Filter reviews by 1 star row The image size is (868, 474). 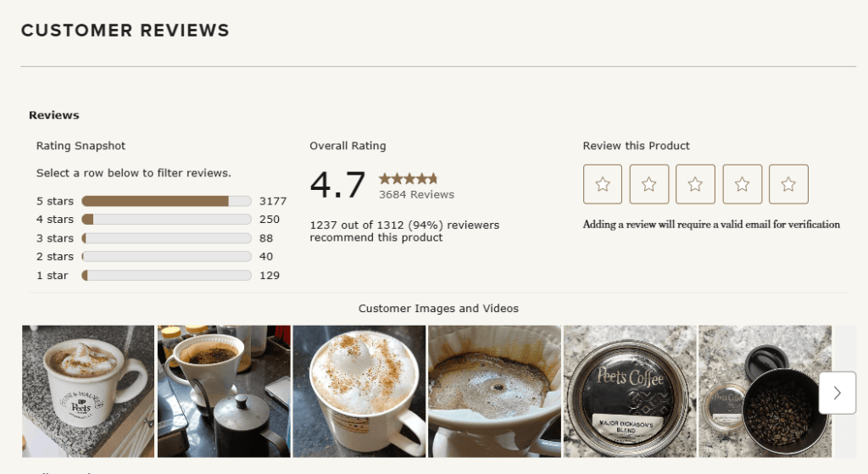click(161, 276)
